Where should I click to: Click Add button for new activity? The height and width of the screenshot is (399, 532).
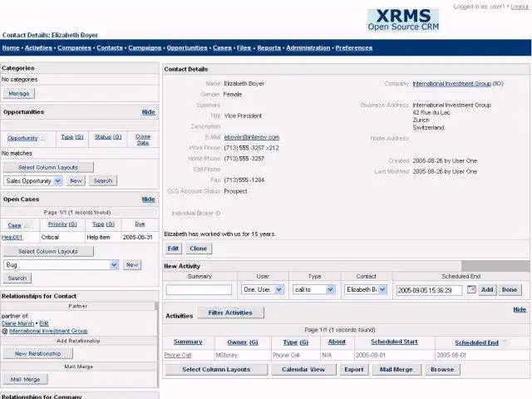[x=487, y=290]
